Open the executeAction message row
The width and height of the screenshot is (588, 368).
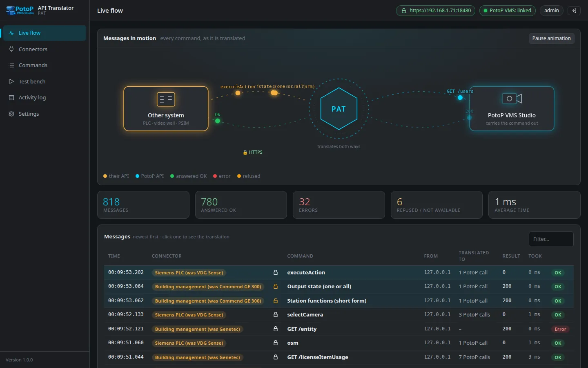click(x=339, y=273)
